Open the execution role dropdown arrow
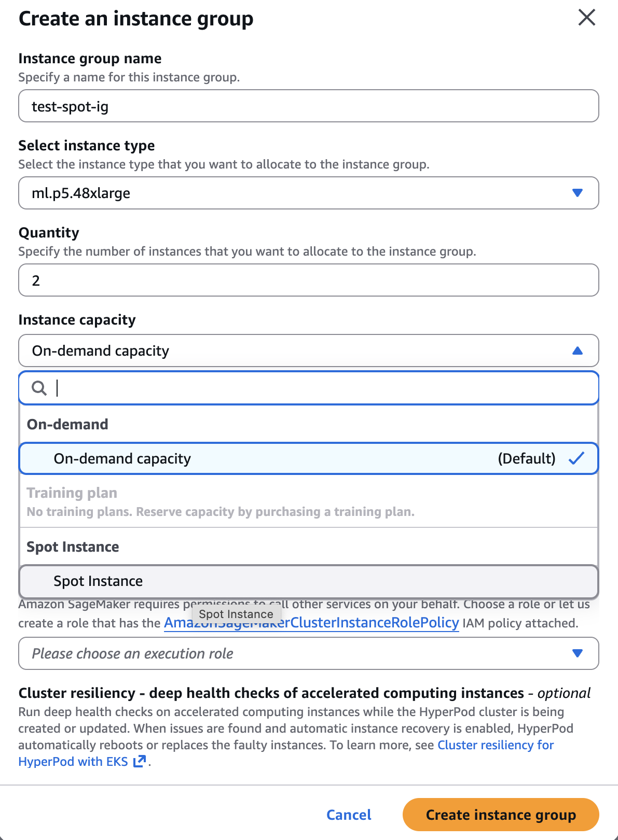The height and width of the screenshot is (840, 618). [577, 653]
